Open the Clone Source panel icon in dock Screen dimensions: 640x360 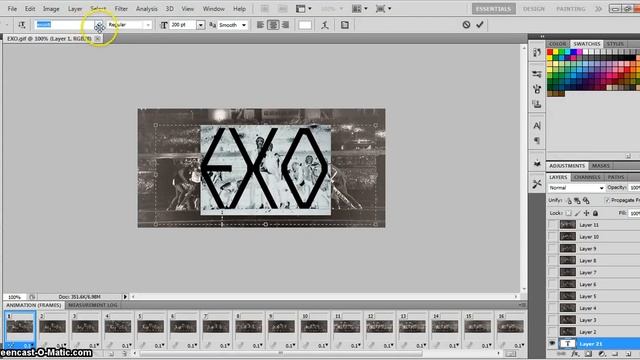coord(537,104)
